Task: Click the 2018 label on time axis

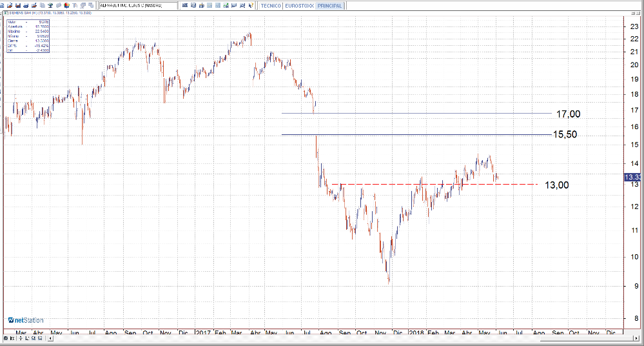Action: pos(416,332)
